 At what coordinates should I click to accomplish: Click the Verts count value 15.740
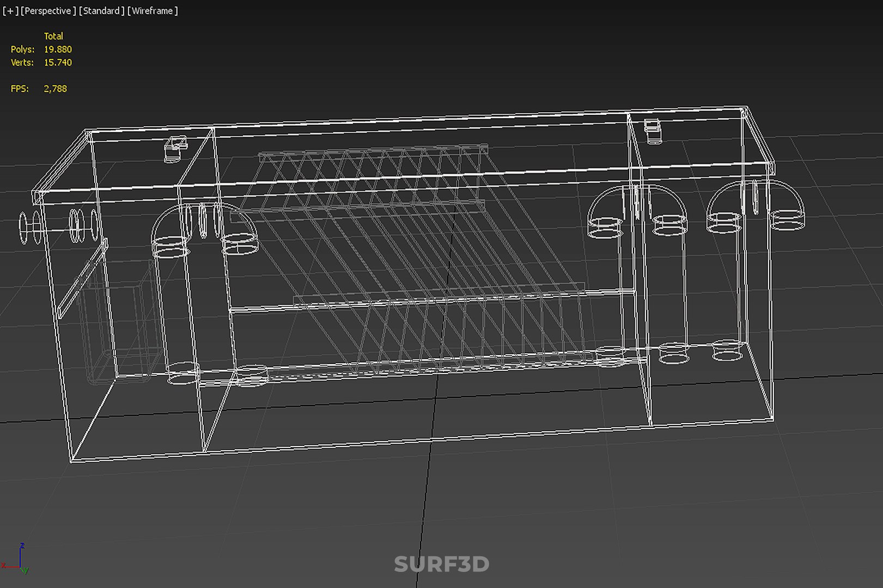pyautogui.click(x=58, y=63)
